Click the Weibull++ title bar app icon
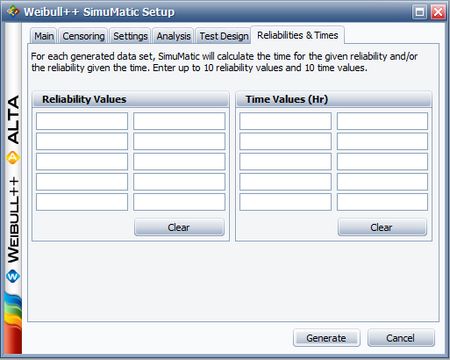The width and height of the screenshot is (450, 360). 13,12
